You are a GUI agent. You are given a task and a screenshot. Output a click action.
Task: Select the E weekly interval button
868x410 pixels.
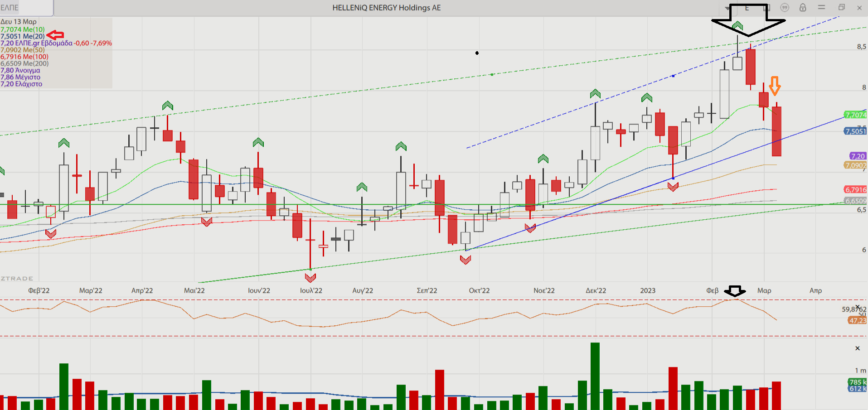click(x=747, y=8)
